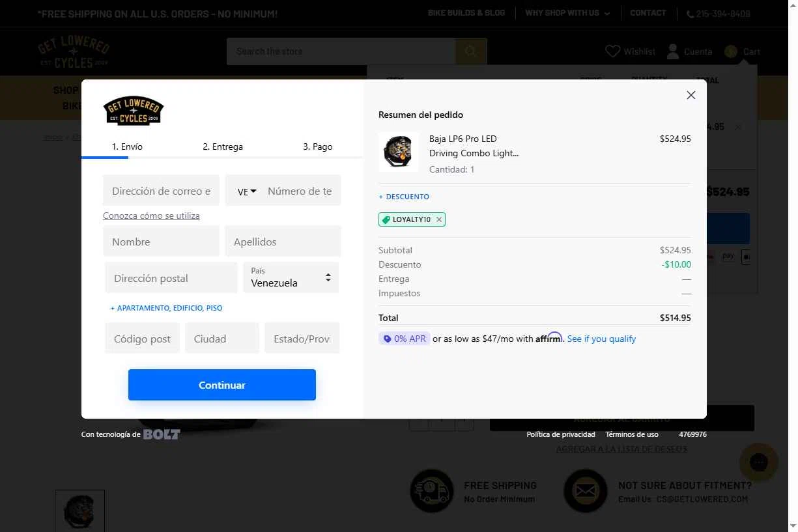798x532 pixels.
Task: Expand + Apartamento, Edificio, Piso field
Action: [166, 308]
